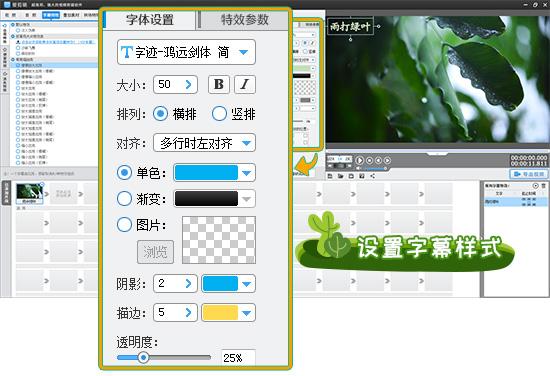Switch to the 字体设置 tab
Screen dimensions: 550x376
149,20
